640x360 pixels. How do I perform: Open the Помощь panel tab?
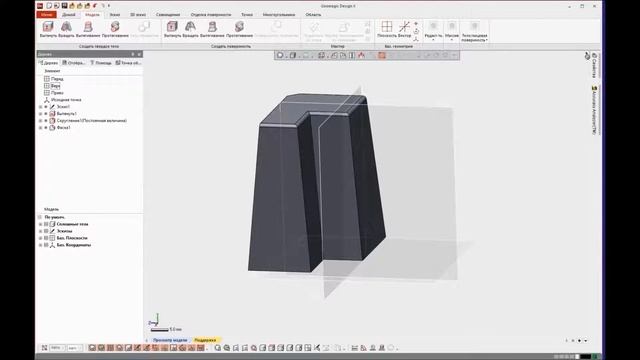[x=101, y=63]
